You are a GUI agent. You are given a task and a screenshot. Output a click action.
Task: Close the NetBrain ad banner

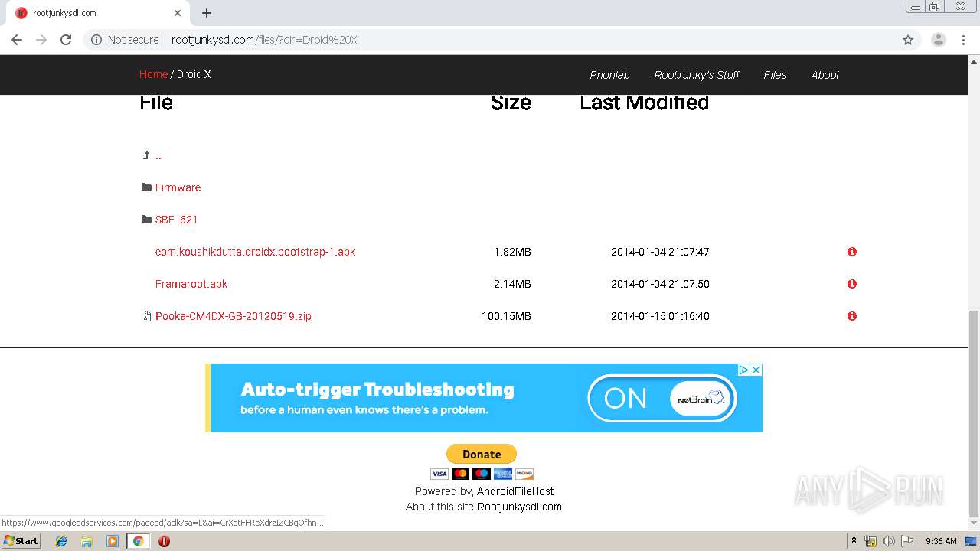[x=756, y=370]
